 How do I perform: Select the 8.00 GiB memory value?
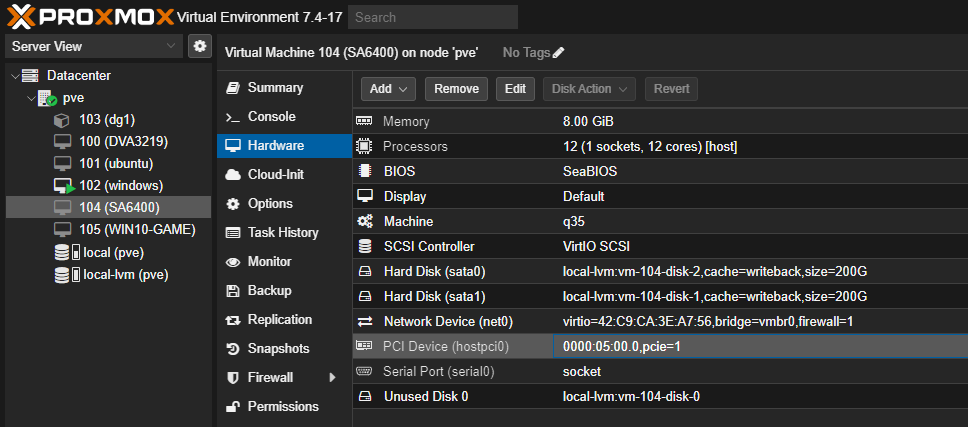pos(588,122)
